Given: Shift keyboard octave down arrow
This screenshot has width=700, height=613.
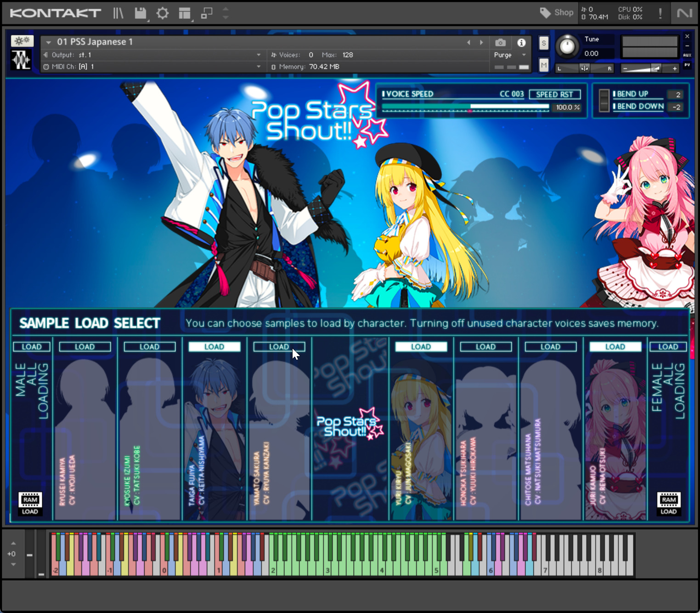Looking at the screenshot, I should coord(13,564).
